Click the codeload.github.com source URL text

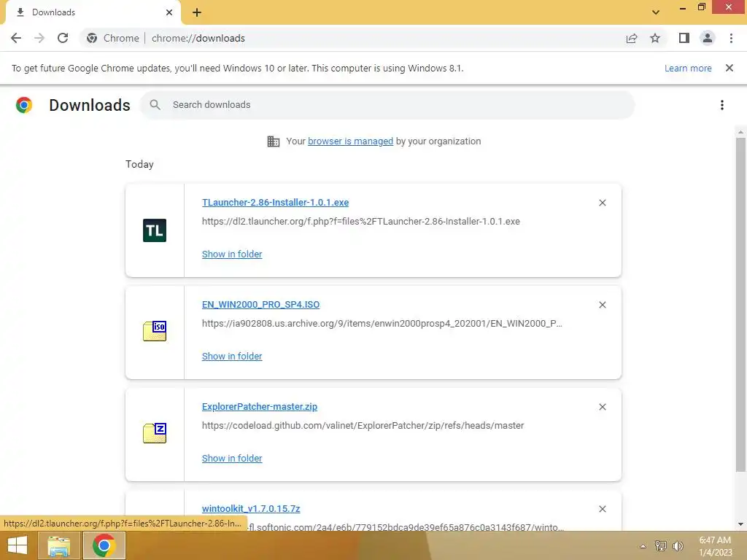coord(363,426)
